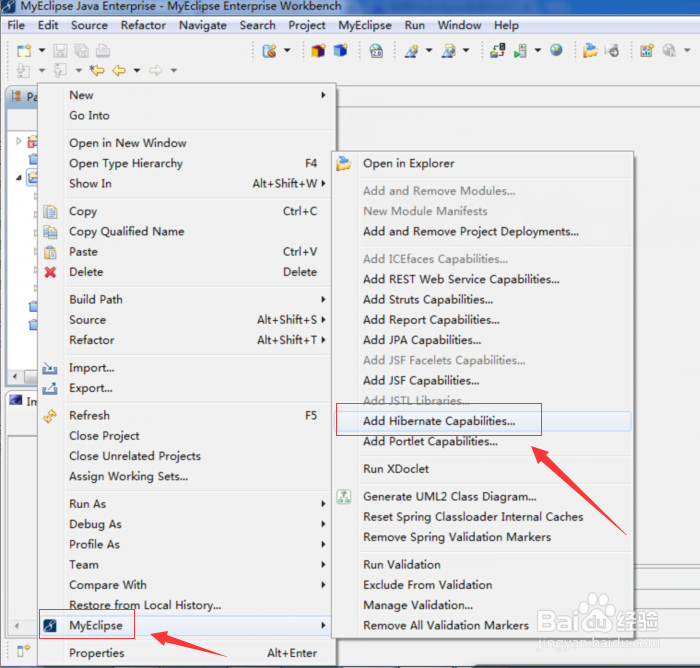Expand the Build Path submenu
This screenshot has width=700, height=668.
(x=198, y=300)
